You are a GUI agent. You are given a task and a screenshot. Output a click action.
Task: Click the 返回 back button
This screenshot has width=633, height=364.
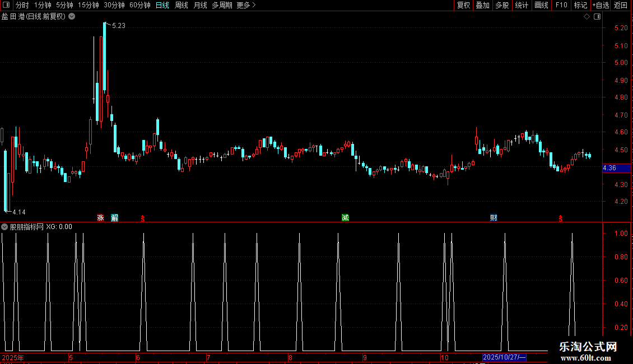(621, 5)
